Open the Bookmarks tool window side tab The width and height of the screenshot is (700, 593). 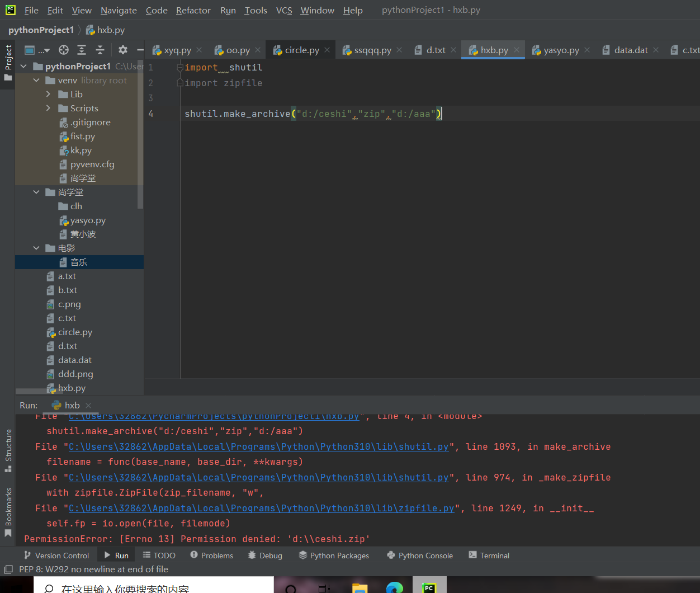[x=8, y=512]
